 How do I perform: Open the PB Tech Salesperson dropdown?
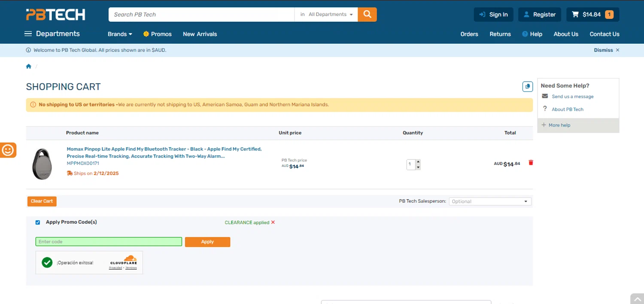pyautogui.click(x=490, y=201)
